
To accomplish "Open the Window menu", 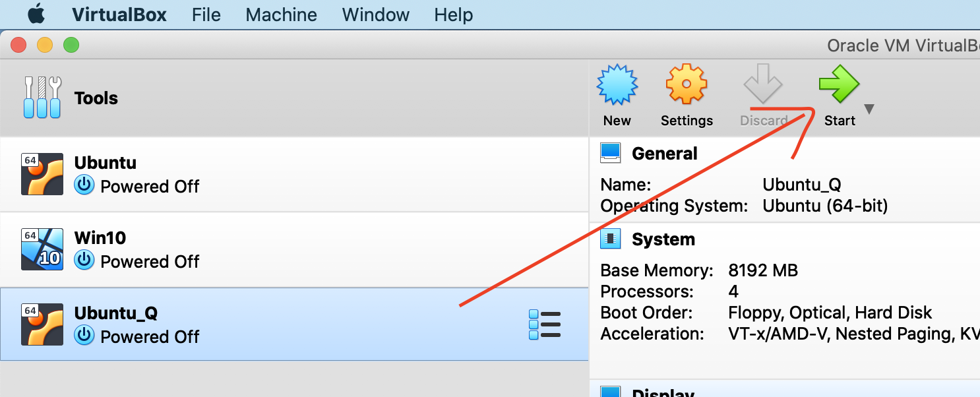I will click(x=376, y=15).
